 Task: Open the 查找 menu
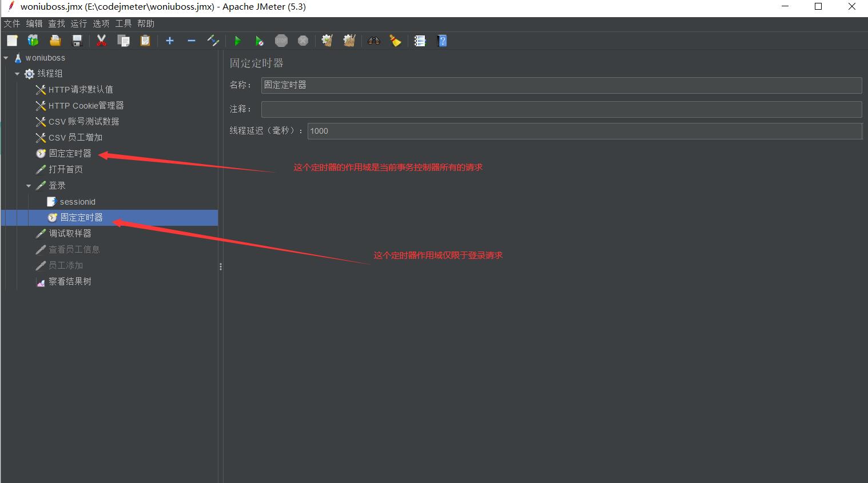tap(57, 23)
